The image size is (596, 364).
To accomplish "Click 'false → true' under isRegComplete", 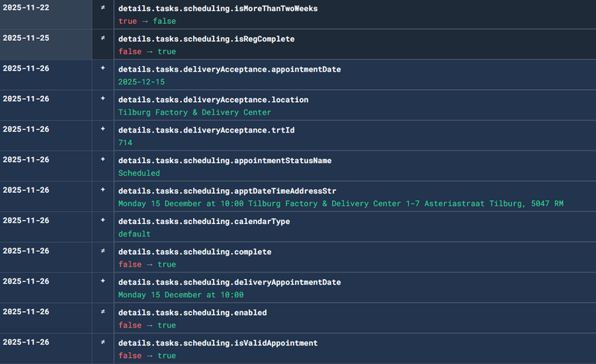I will 147,51.
